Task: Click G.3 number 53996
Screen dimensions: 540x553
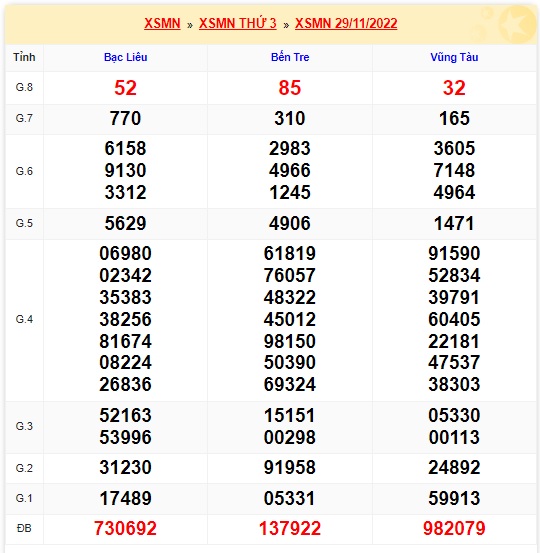Action: pos(125,438)
